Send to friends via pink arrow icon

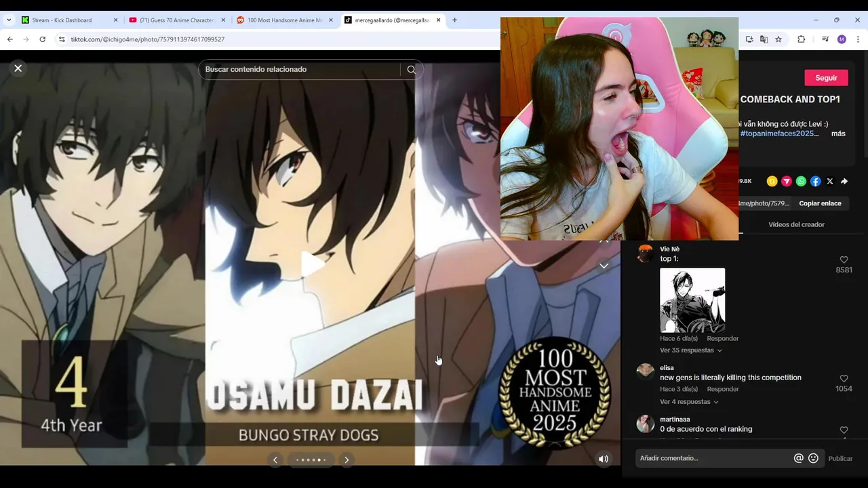(x=786, y=181)
